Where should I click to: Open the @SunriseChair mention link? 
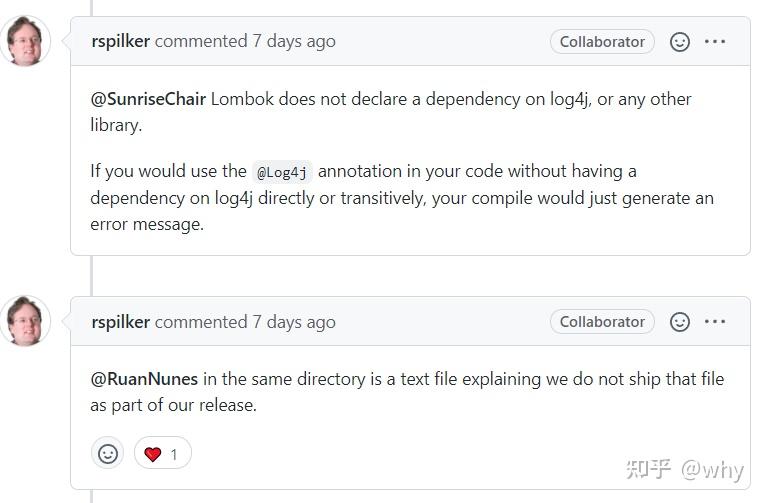coord(148,99)
